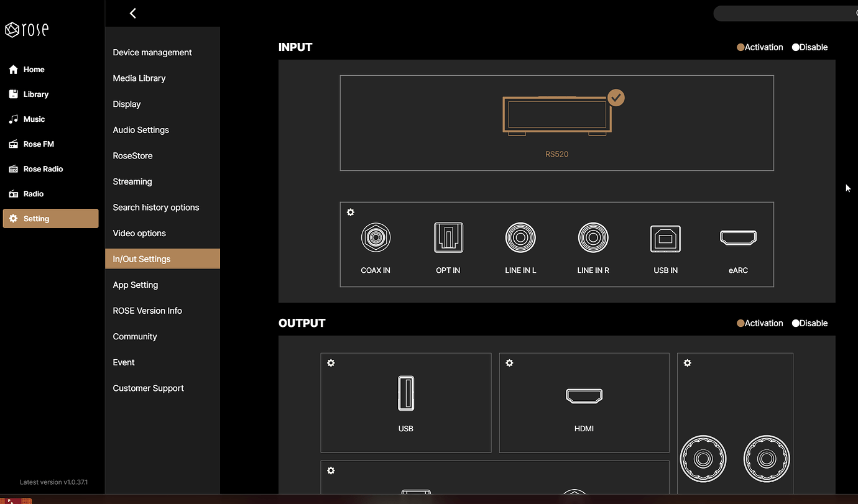The height and width of the screenshot is (504, 858).
Task: Select the RS520 device image
Action: click(557, 116)
